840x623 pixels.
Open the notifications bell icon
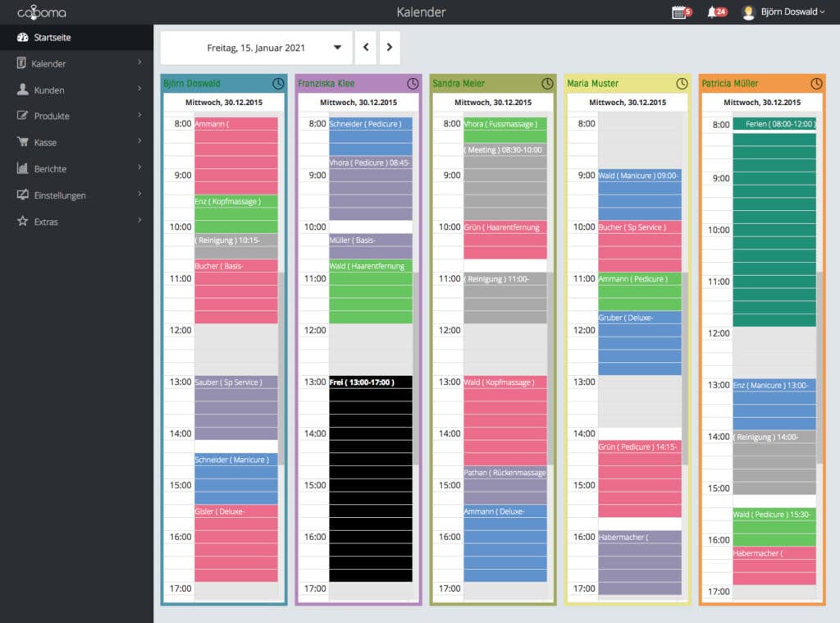pyautogui.click(x=715, y=12)
